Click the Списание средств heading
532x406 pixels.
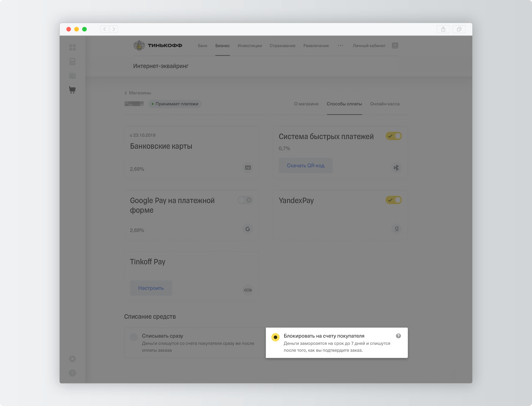tap(150, 317)
